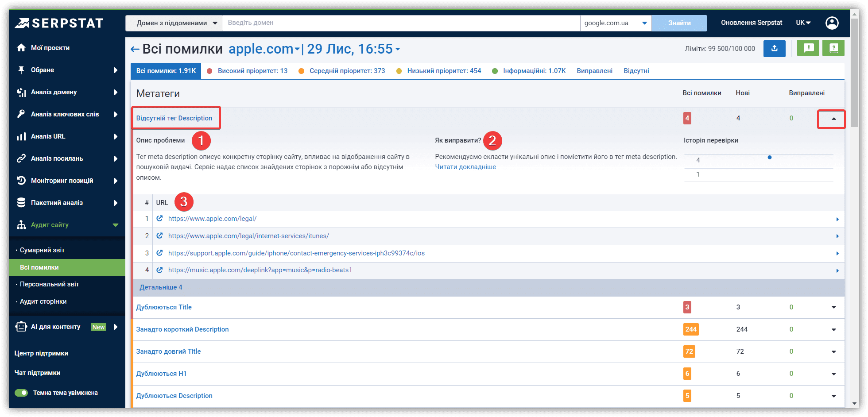Open external link icon for itunes legal URL
The width and height of the screenshot is (868, 417).
click(x=159, y=236)
